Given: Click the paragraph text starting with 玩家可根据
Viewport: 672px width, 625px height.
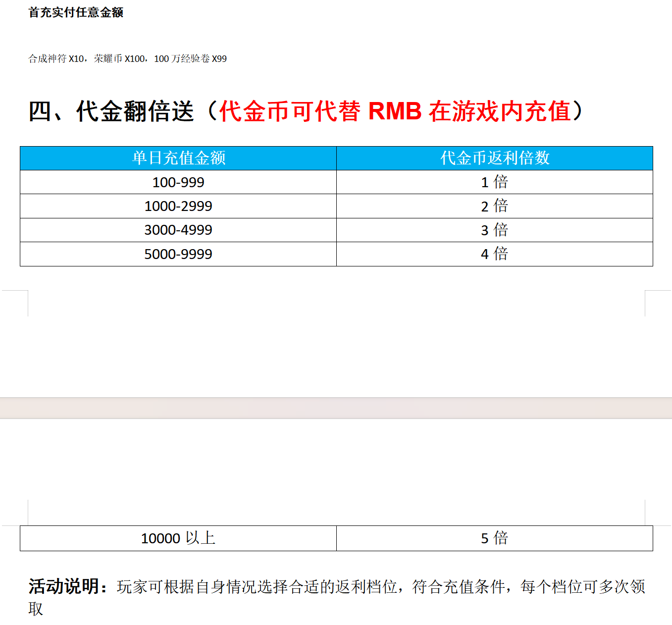Looking at the screenshot, I should pos(380,587).
